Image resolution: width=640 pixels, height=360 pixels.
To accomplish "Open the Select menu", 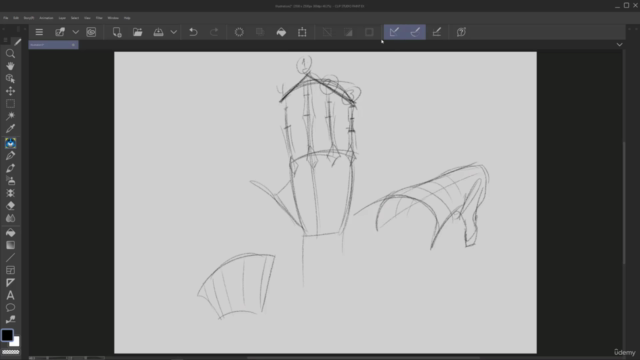I will pos(75,18).
